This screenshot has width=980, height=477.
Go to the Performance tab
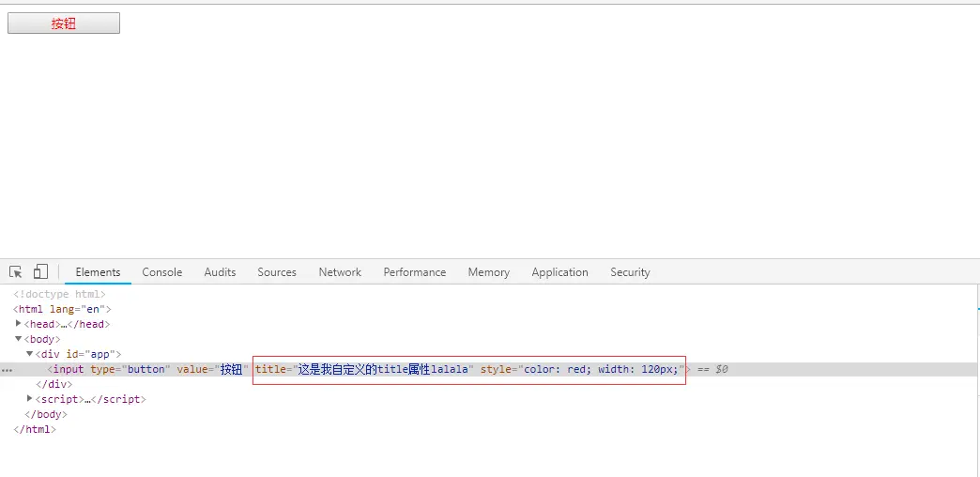pyautogui.click(x=414, y=272)
